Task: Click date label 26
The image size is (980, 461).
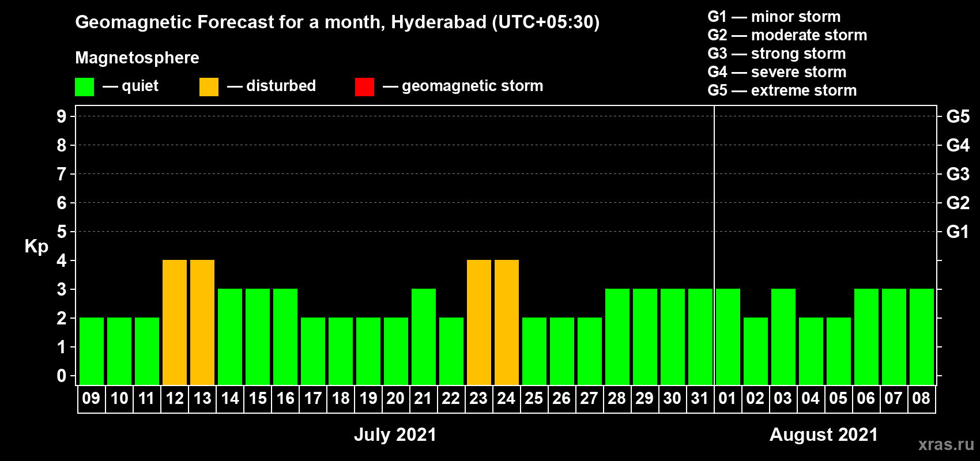Action: pos(561,398)
